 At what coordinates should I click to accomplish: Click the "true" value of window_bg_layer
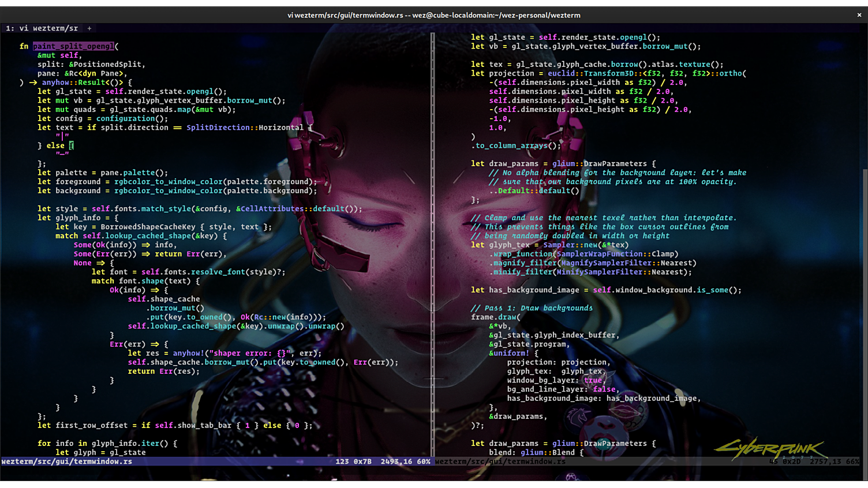click(593, 380)
